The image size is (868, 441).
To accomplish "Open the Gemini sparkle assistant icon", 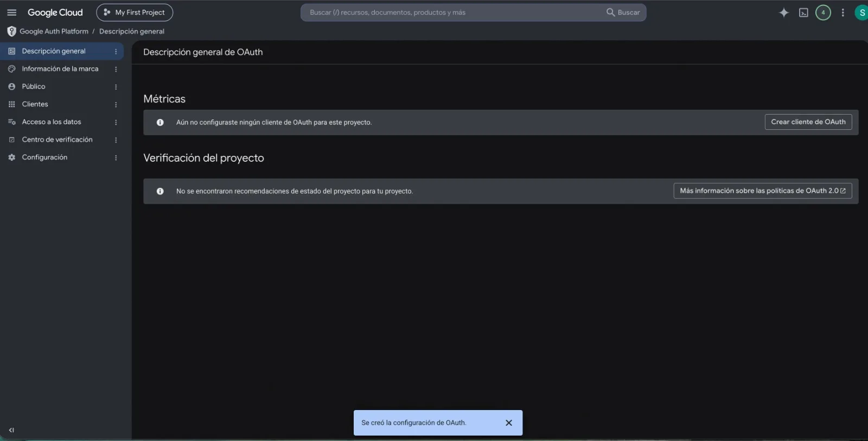I will (x=783, y=12).
